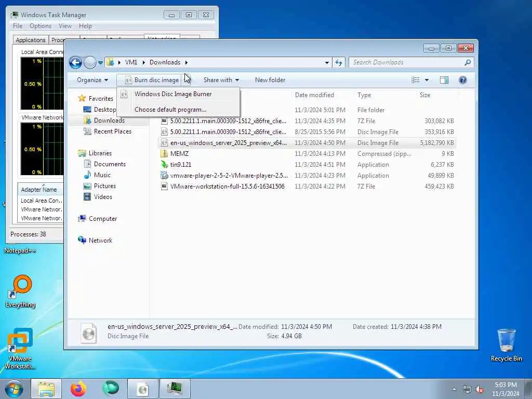
Task: Open the Options menu in Task Manager
Action: (41, 26)
